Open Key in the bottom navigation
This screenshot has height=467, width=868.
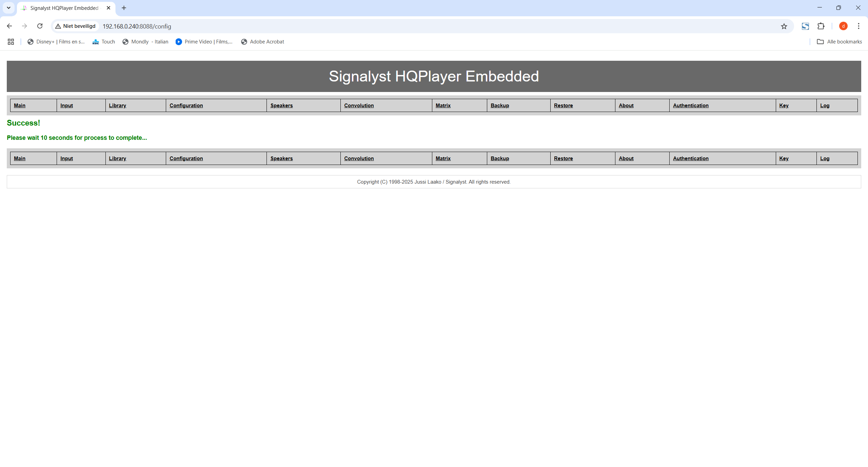click(x=784, y=158)
